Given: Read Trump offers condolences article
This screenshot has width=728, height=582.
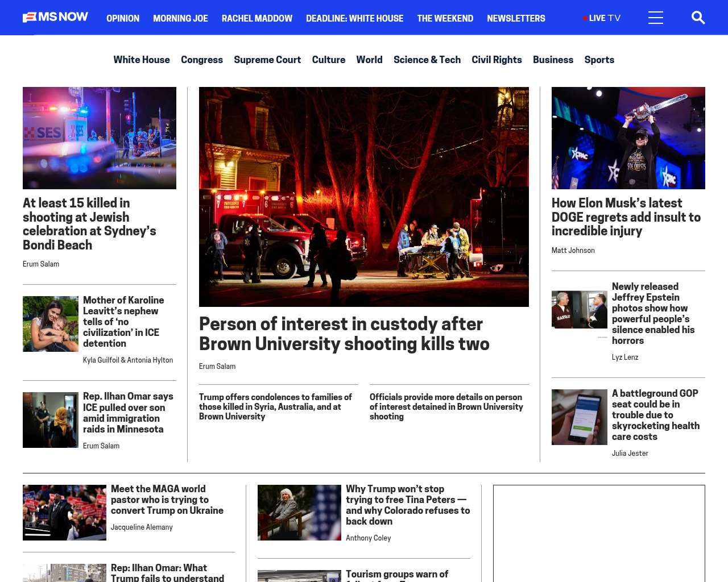Looking at the screenshot, I should 275,406.
